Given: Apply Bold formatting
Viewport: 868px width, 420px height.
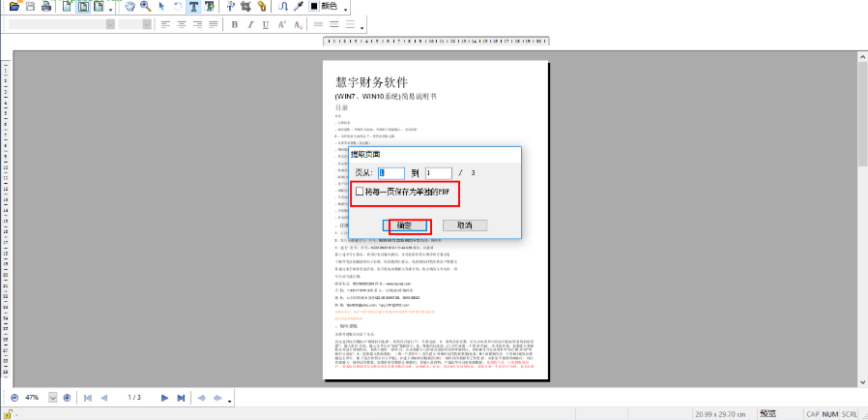Looking at the screenshot, I should (234, 24).
